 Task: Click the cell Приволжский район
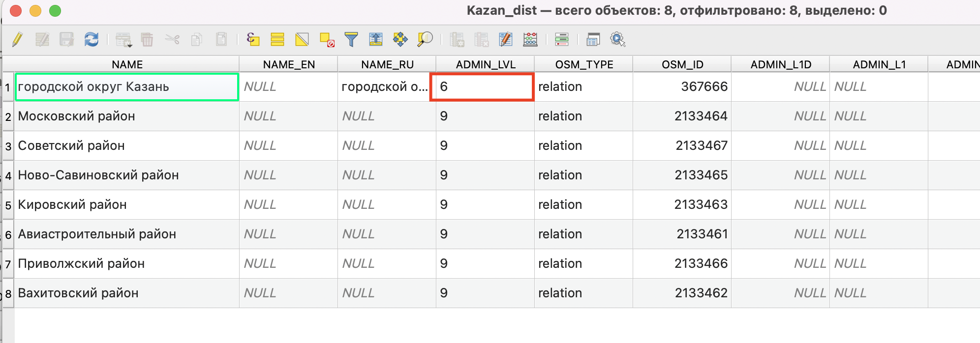[127, 264]
